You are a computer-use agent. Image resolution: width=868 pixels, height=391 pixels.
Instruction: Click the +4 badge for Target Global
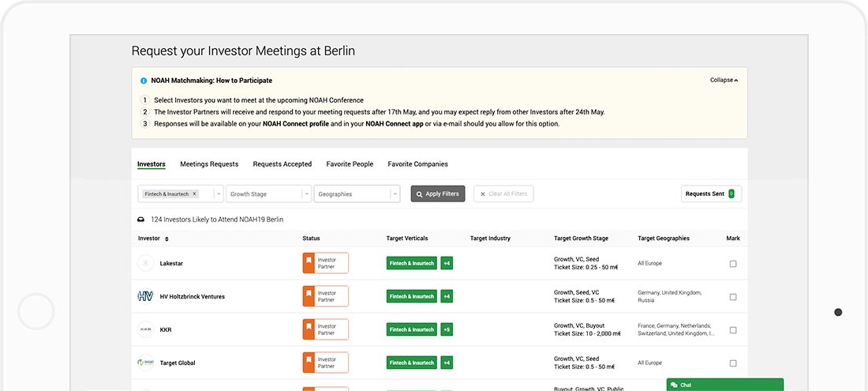447,363
